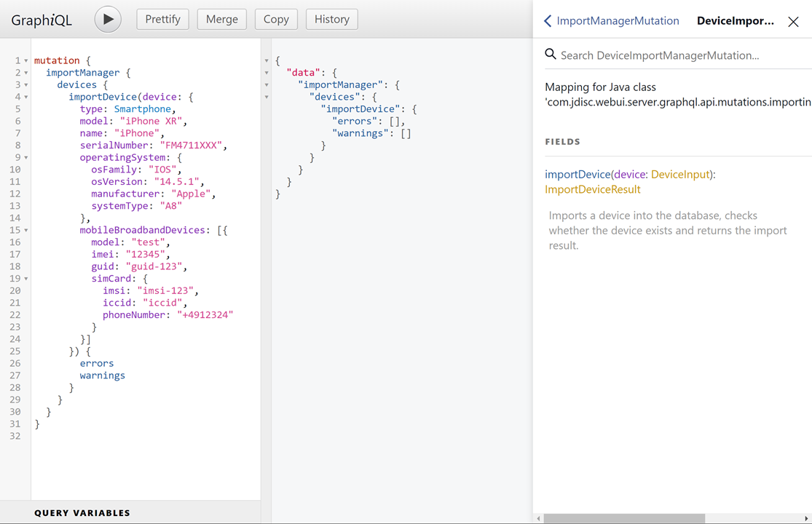Collapse the mutation block at line 1

26,61
